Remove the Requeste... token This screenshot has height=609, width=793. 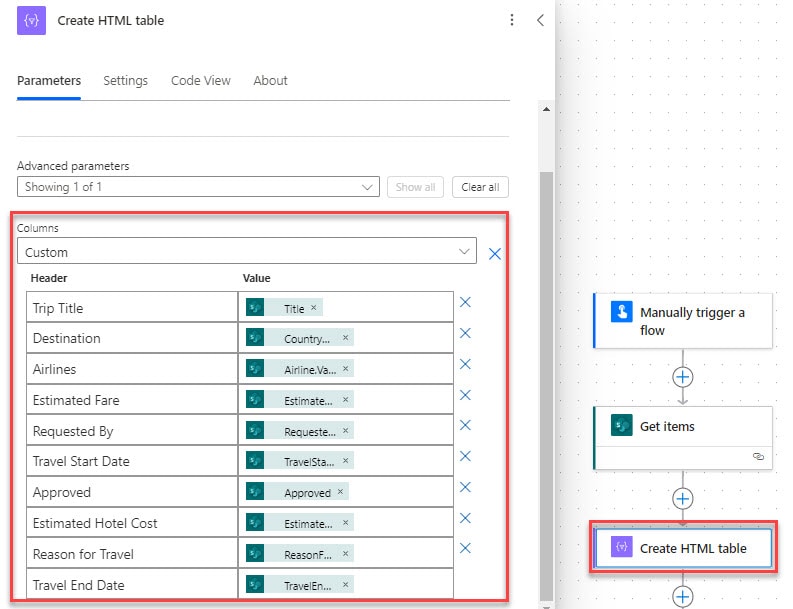345,431
